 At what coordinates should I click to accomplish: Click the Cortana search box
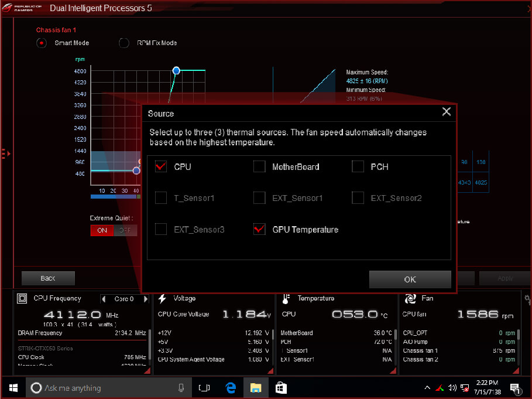click(108, 388)
